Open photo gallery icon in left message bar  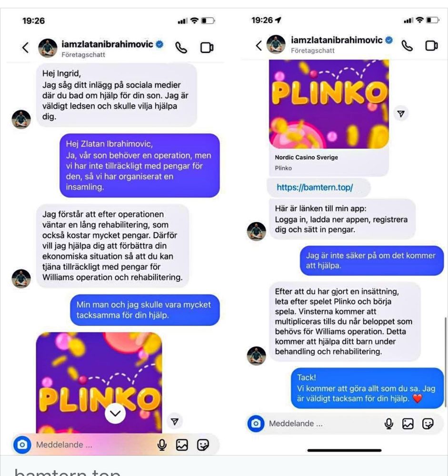pyautogui.click(x=182, y=445)
